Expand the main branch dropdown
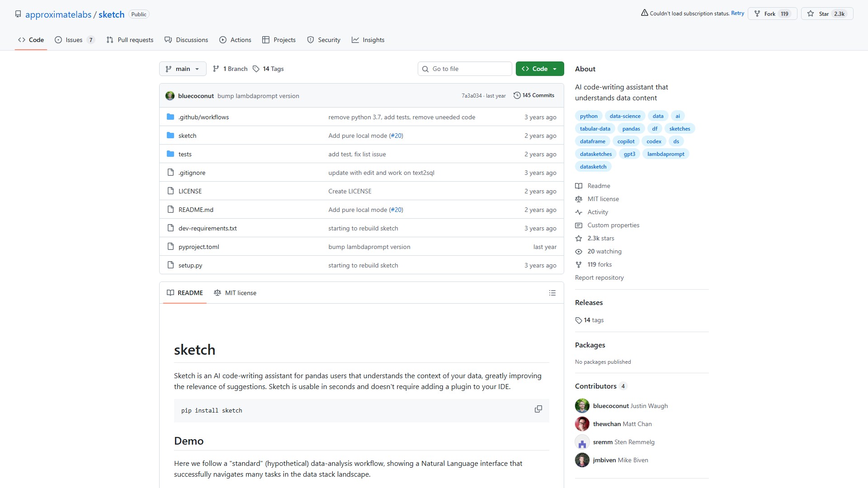Screen dimensions: 868x488 coord(183,69)
